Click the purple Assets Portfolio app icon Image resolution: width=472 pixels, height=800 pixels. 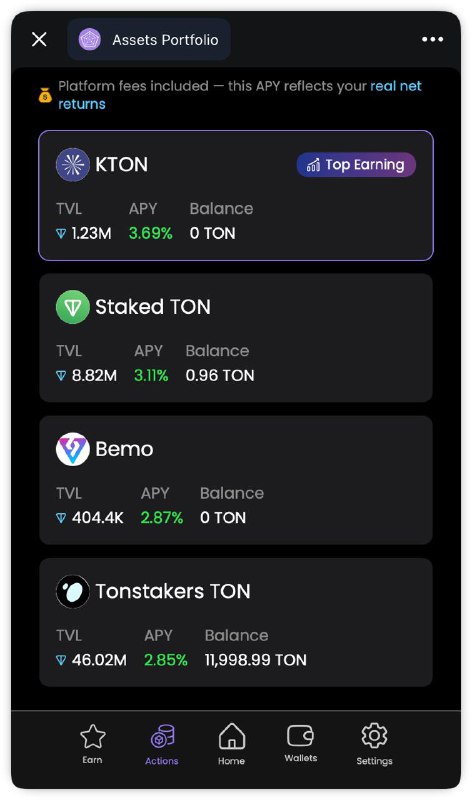[x=90, y=39]
